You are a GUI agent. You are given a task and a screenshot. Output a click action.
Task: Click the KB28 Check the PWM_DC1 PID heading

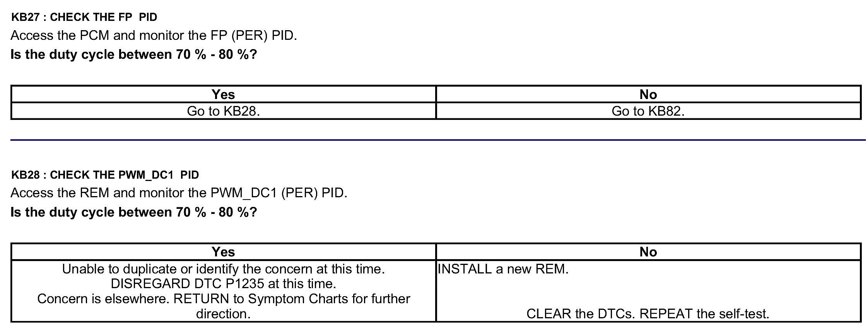105,175
